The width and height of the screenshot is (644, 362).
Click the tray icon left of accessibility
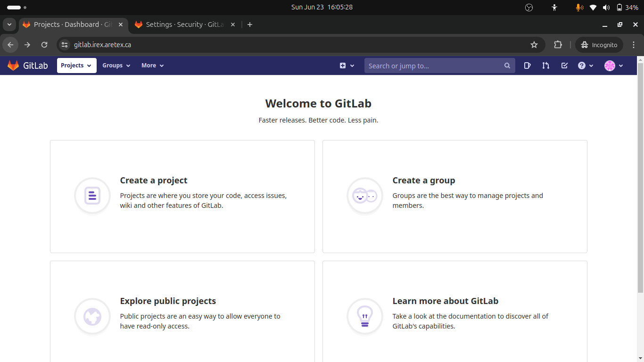tap(529, 7)
